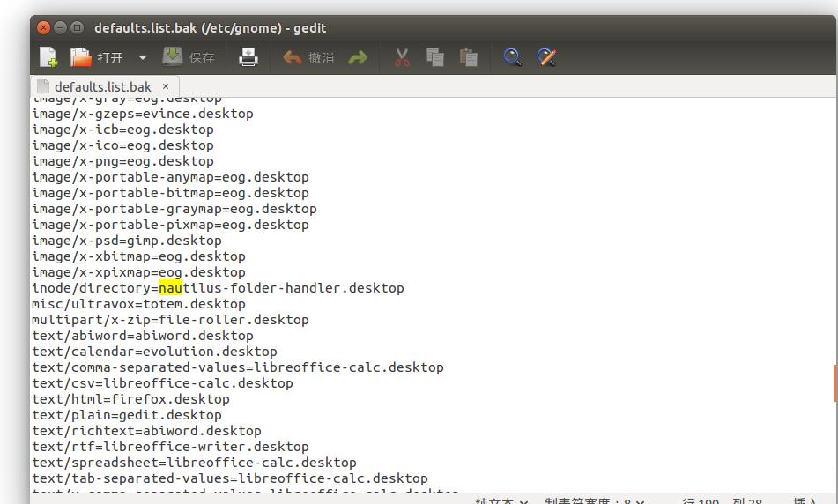Image resolution: width=838 pixels, height=504 pixels.
Task: Click the vertical scrollbar handle
Action: point(834,383)
